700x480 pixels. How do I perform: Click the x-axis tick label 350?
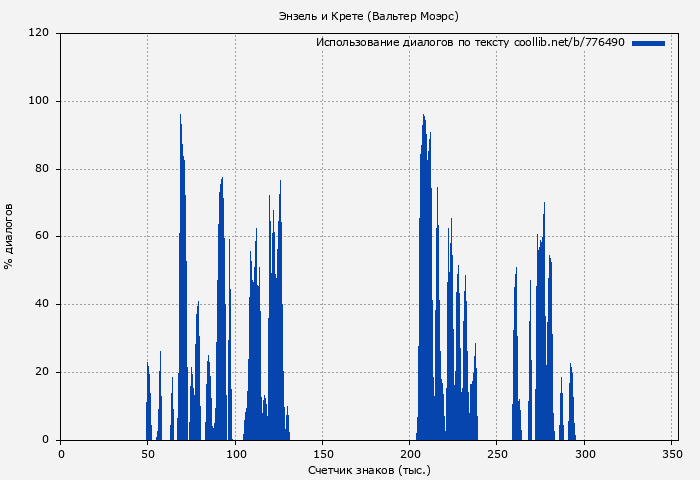pos(671,454)
